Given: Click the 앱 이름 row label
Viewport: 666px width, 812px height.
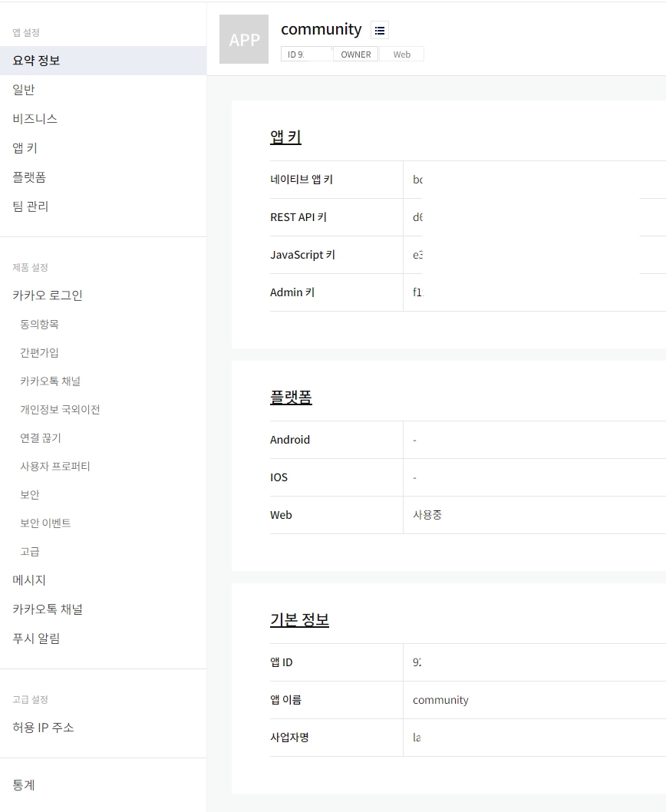Looking at the screenshot, I should click(285, 700).
